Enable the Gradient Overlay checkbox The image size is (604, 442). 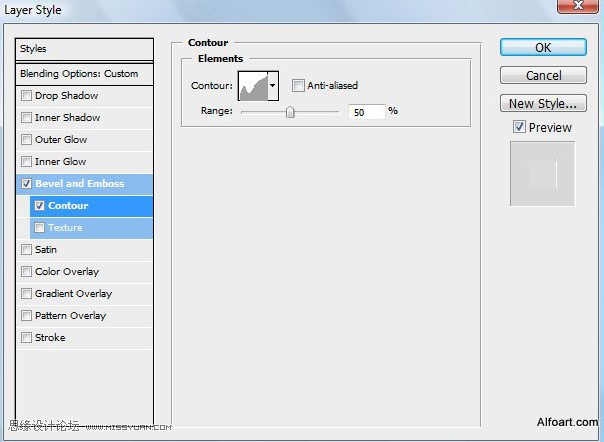(26, 293)
